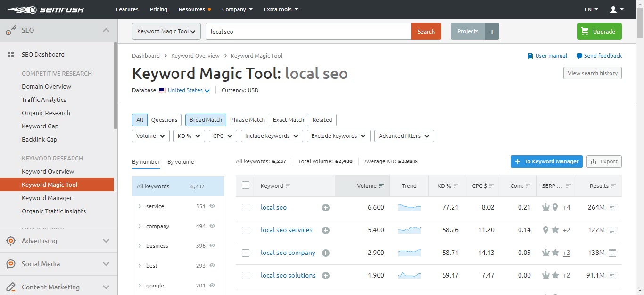Toggle eye icon for 'business' group

tap(212, 246)
